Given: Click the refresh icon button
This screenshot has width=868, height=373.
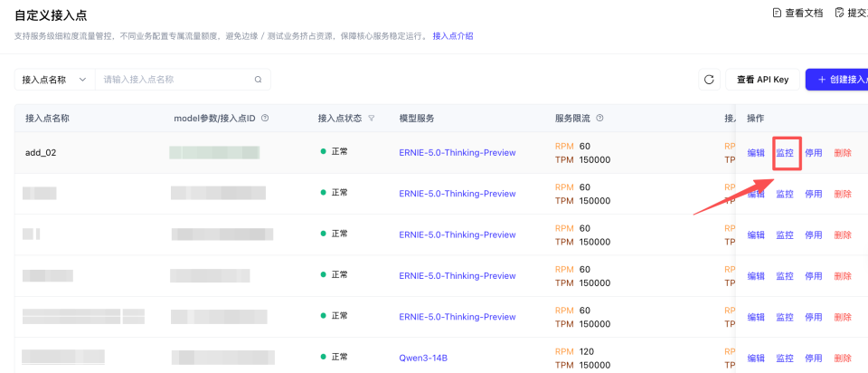Looking at the screenshot, I should 710,80.
